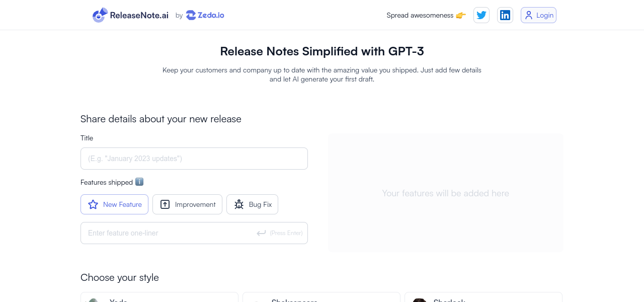Click the pointing hand emoji
Image resolution: width=644 pixels, height=302 pixels.
click(461, 15)
